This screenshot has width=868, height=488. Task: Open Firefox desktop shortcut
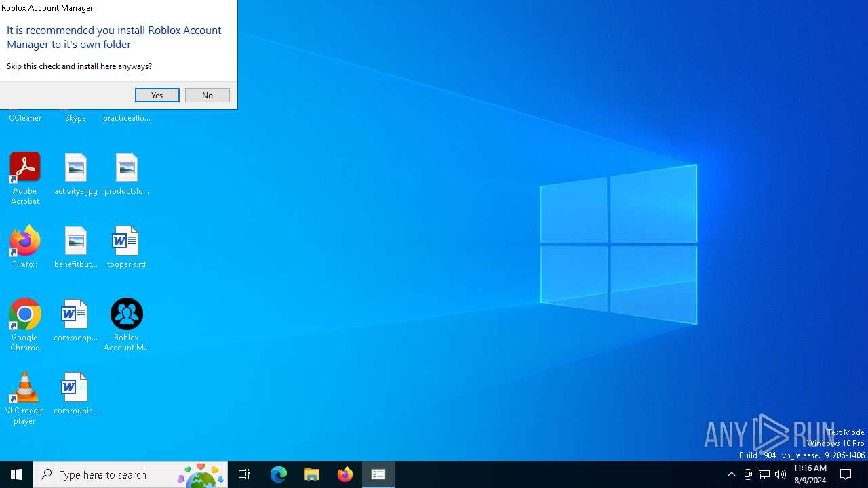(25, 247)
